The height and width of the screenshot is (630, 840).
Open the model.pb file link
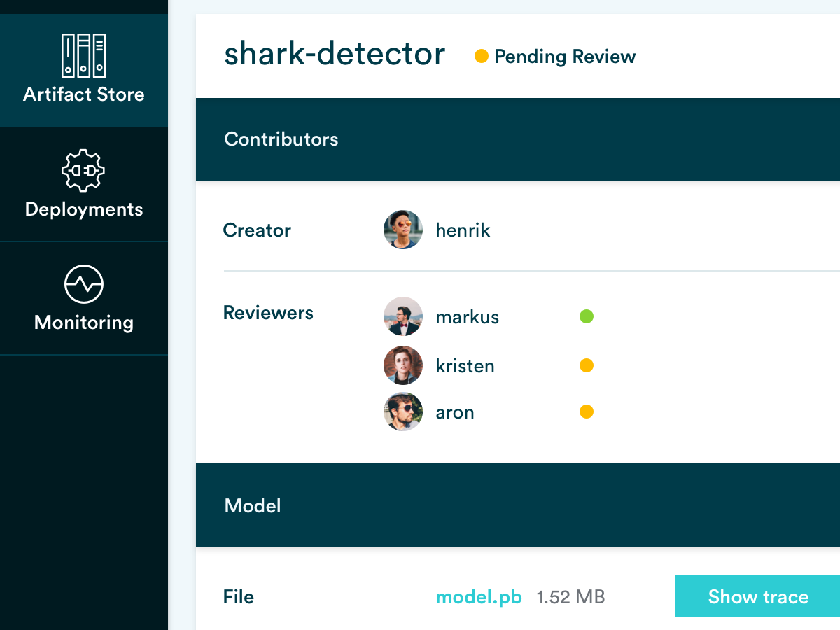point(479,597)
